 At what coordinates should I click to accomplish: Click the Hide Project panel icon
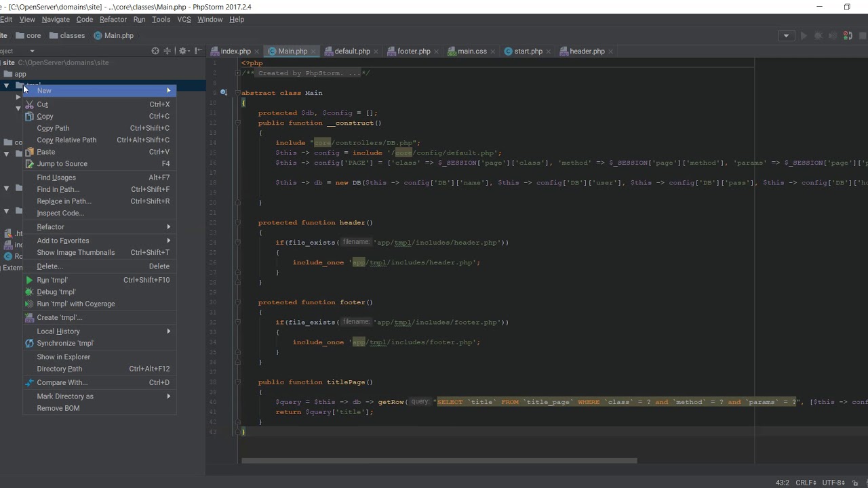pyautogui.click(x=198, y=51)
